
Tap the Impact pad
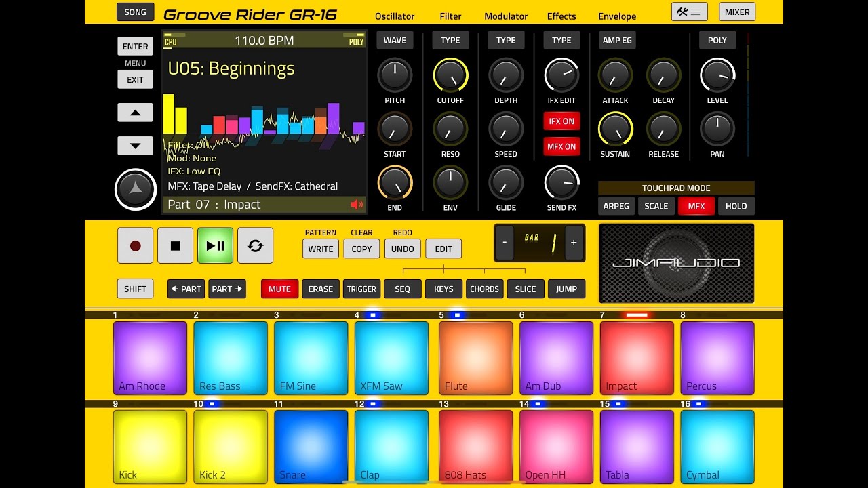637,358
